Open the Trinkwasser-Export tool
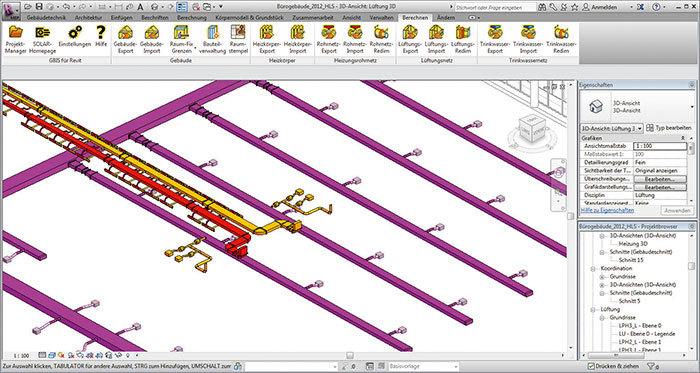 [x=495, y=39]
